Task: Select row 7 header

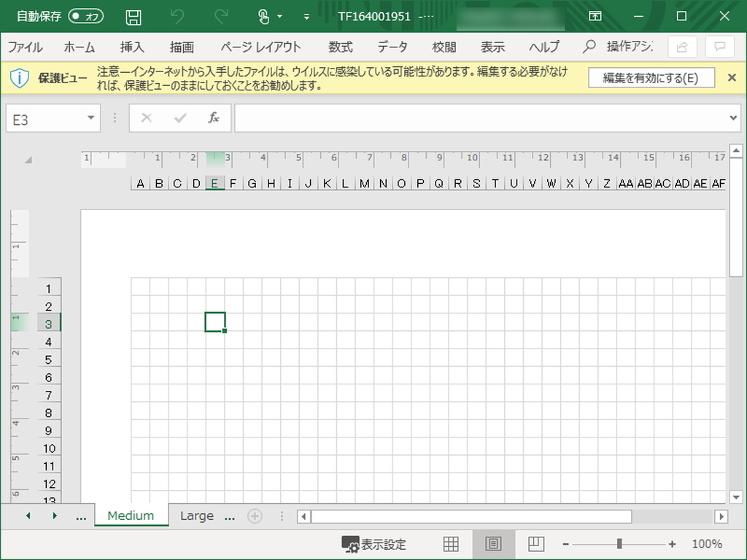Action: click(49, 394)
